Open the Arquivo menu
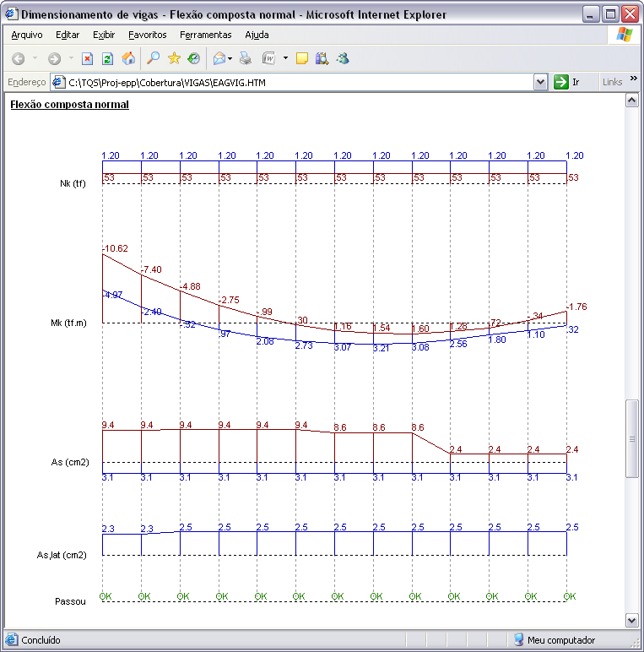The width and height of the screenshot is (644, 652). coord(26,35)
